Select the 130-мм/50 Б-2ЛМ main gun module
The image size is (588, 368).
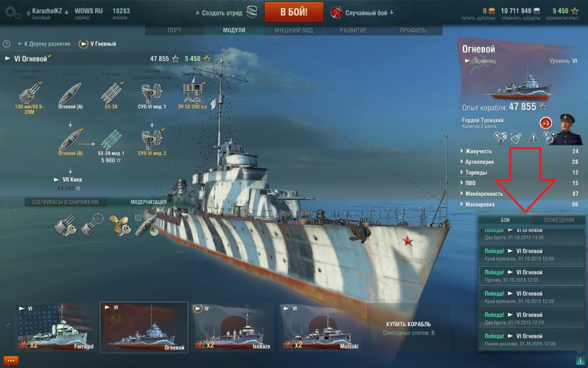(30, 96)
